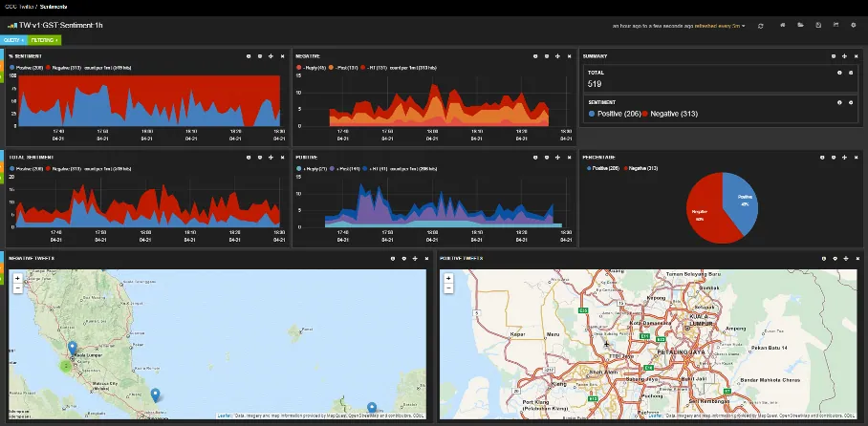
Task: Toggle the + Post (144) legend series
Action: point(344,168)
